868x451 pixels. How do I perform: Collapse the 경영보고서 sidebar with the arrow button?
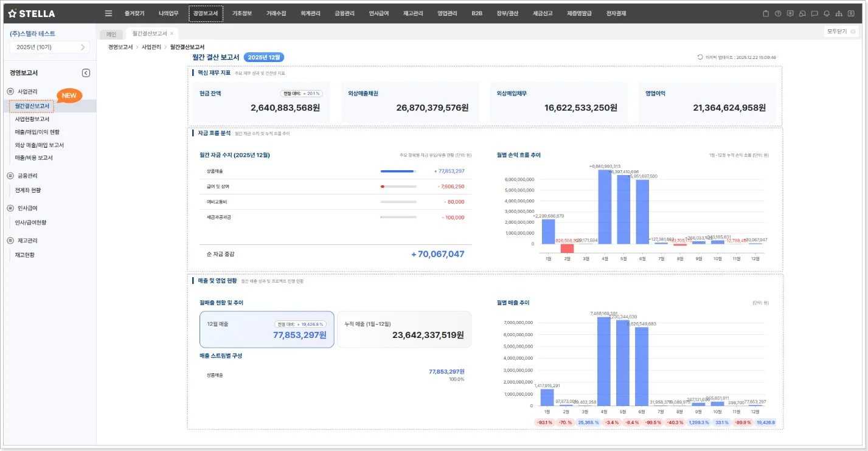click(86, 73)
